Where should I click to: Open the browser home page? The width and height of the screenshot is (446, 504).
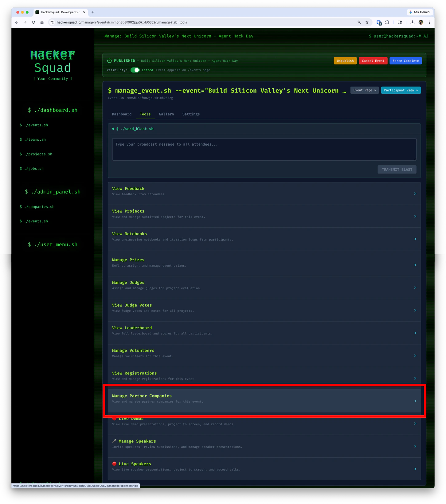(42, 22)
